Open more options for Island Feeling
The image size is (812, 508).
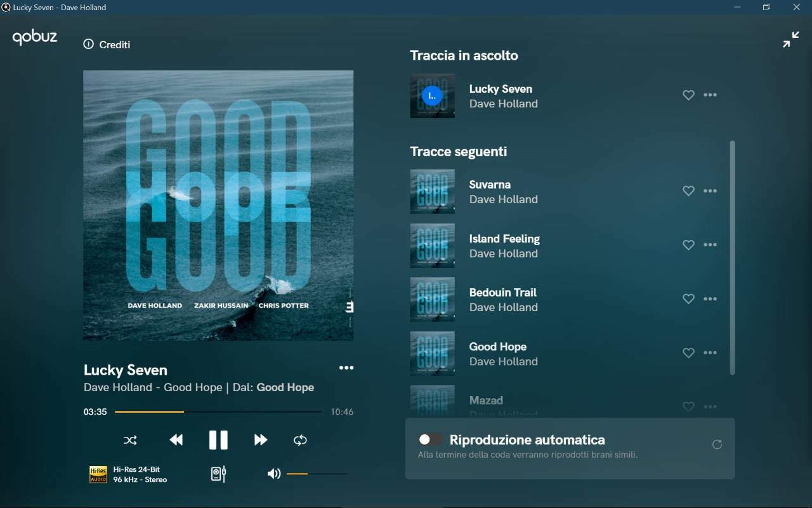click(710, 245)
